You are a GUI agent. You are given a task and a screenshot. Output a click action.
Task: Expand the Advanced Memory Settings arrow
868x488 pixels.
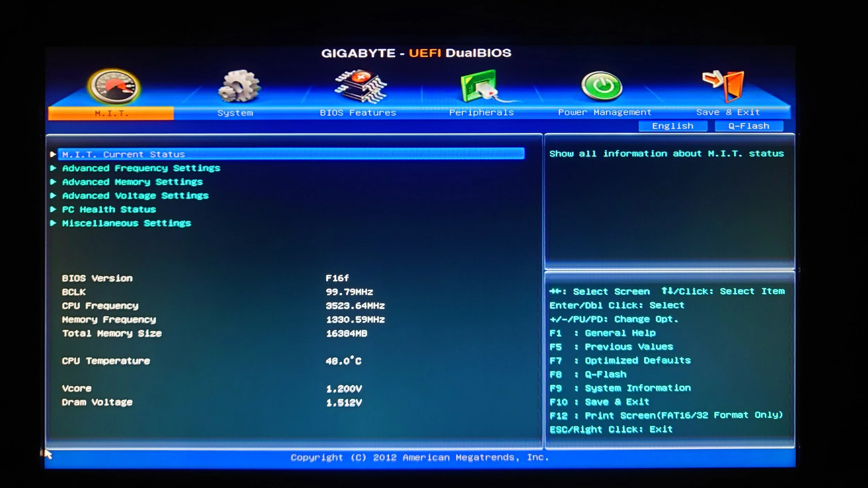(x=53, y=182)
